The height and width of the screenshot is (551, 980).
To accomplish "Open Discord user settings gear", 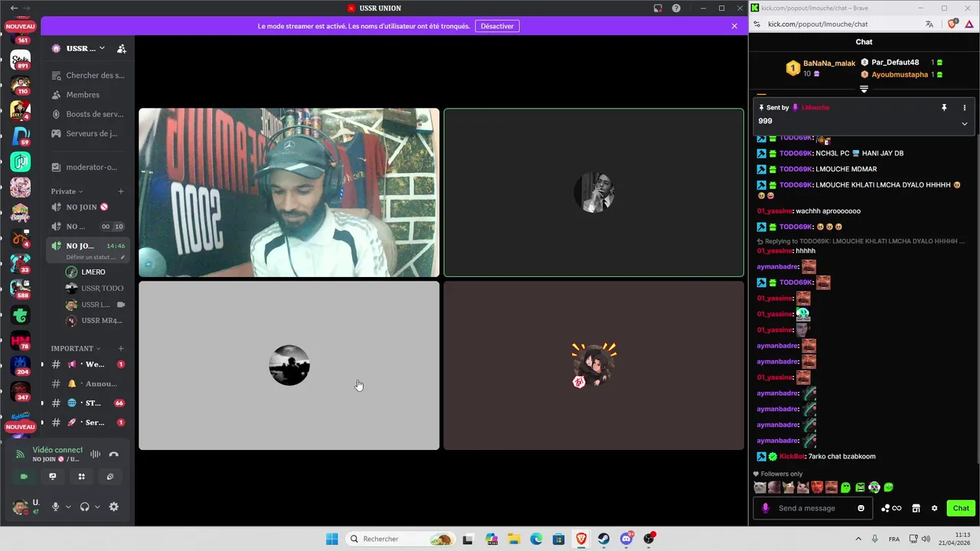I will tap(114, 507).
